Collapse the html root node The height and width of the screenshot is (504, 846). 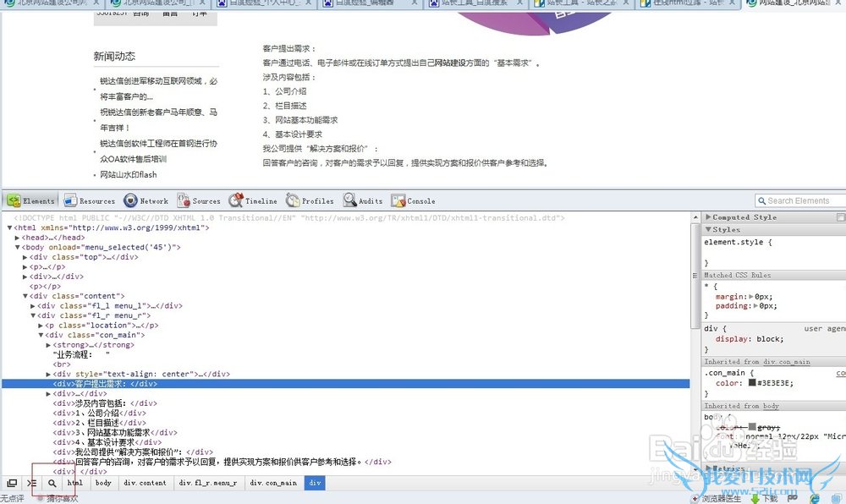[x=9, y=228]
